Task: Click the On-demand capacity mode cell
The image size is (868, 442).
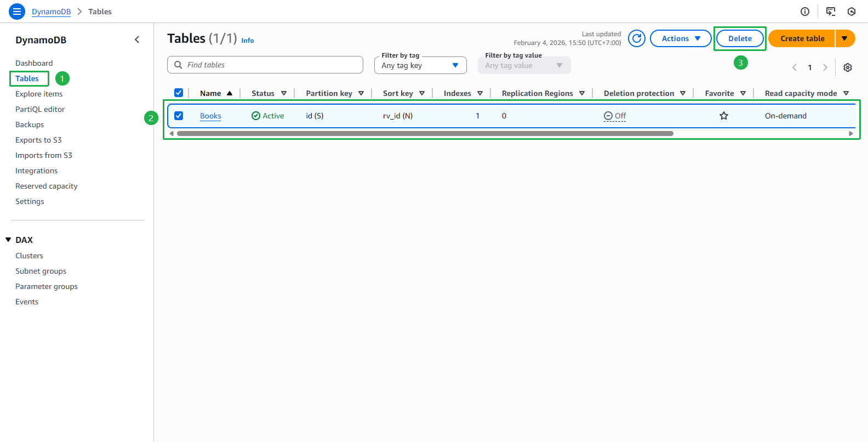Action: tap(786, 116)
